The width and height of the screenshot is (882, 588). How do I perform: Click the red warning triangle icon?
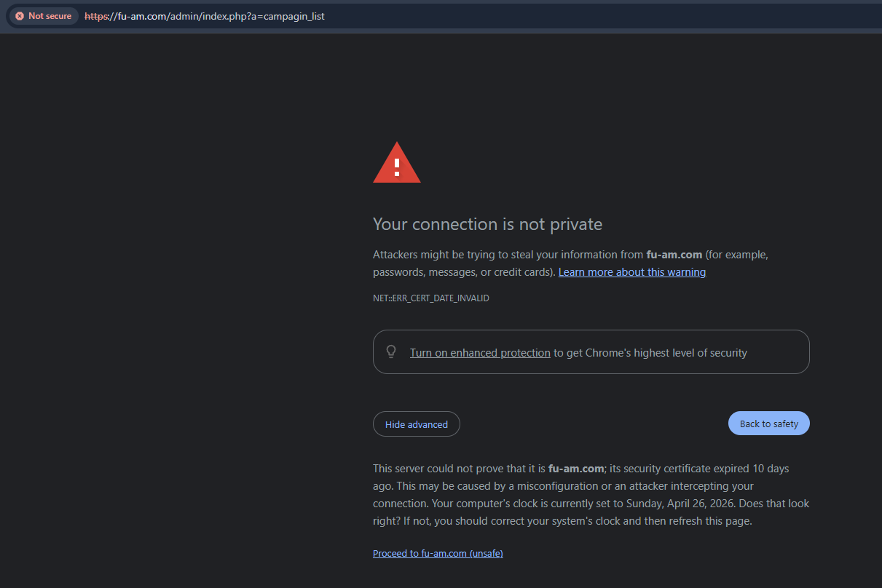coord(397,164)
